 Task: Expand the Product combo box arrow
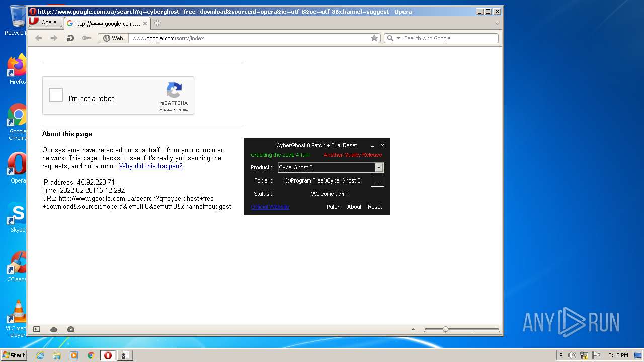pyautogui.click(x=379, y=167)
